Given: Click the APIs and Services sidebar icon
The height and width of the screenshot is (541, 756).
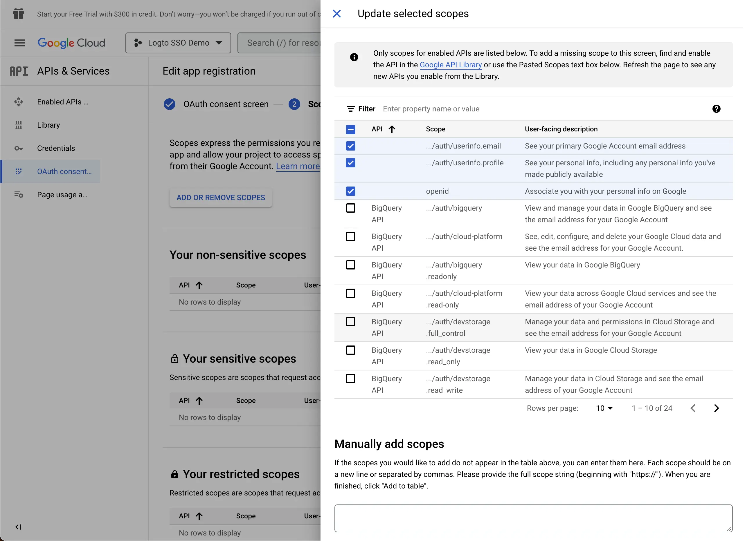Looking at the screenshot, I should pos(19,71).
